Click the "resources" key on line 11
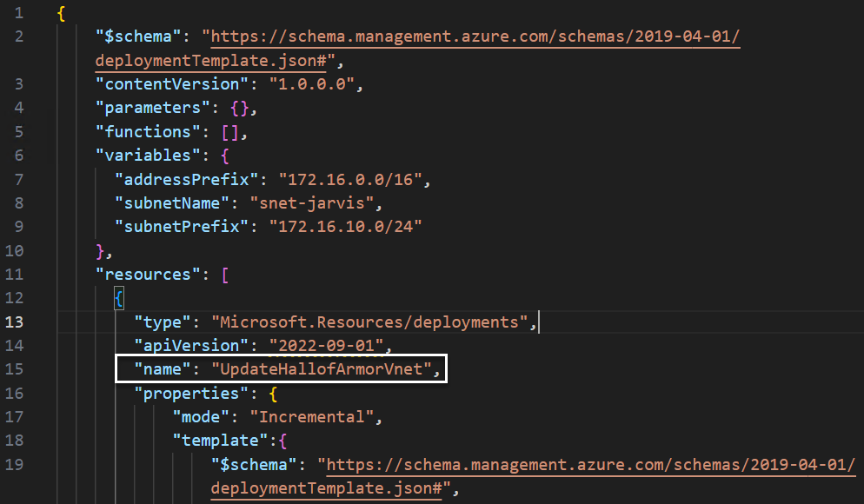 [x=149, y=275]
